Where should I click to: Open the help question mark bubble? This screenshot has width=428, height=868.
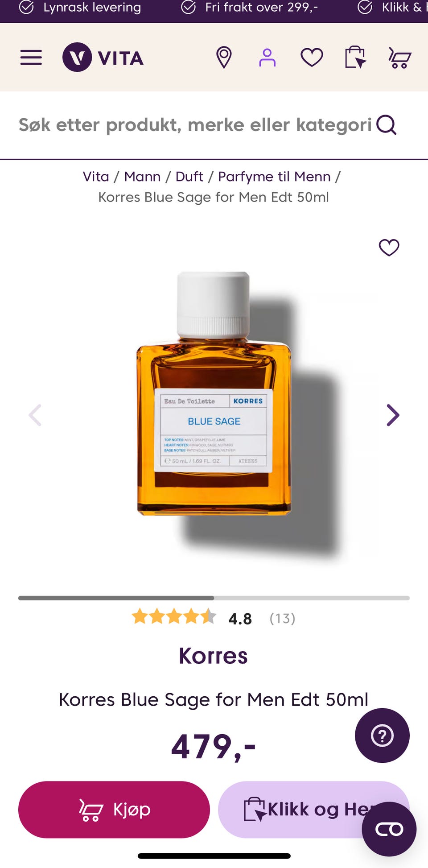[x=382, y=736]
